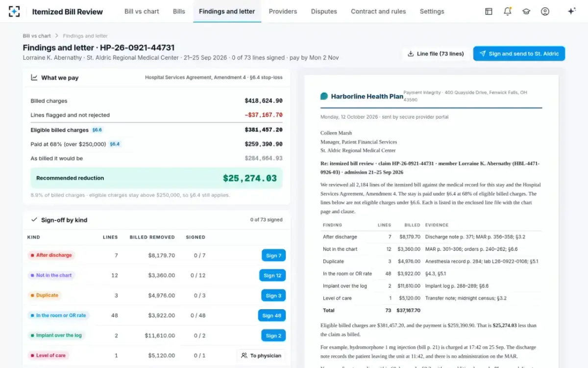The width and height of the screenshot is (588, 368).
Task: Click the 0 / 48 signed count
Action: point(198,315)
